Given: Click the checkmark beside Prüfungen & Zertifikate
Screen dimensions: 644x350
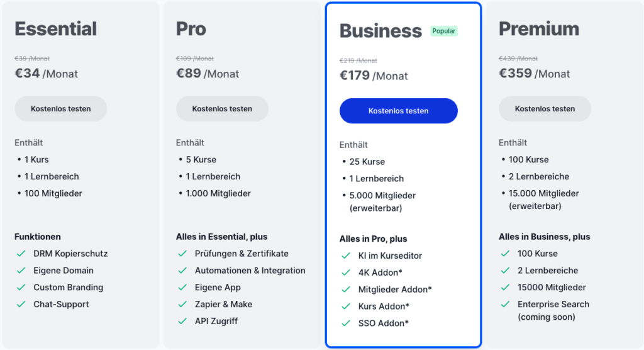Looking at the screenshot, I should pyautogui.click(x=182, y=254).
